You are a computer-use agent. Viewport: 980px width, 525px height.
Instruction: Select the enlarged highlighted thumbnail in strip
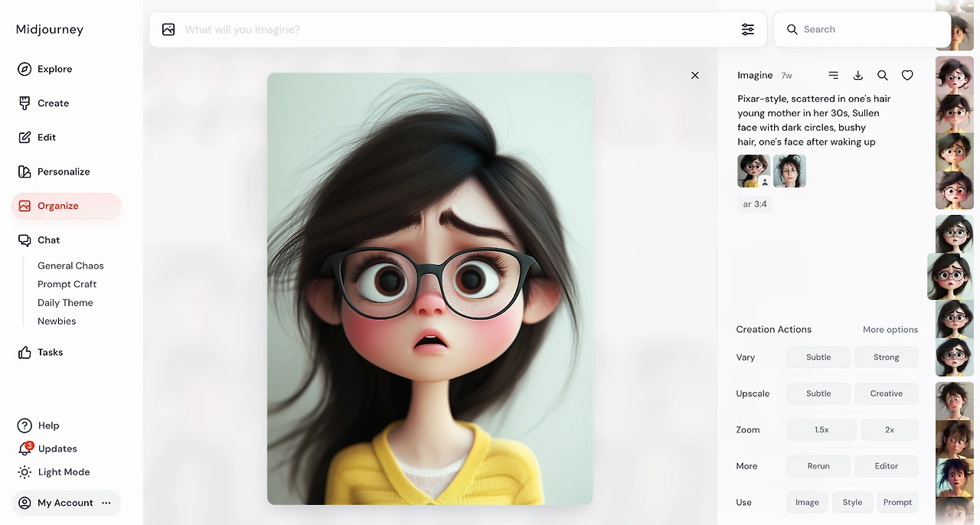coord(950,276)
